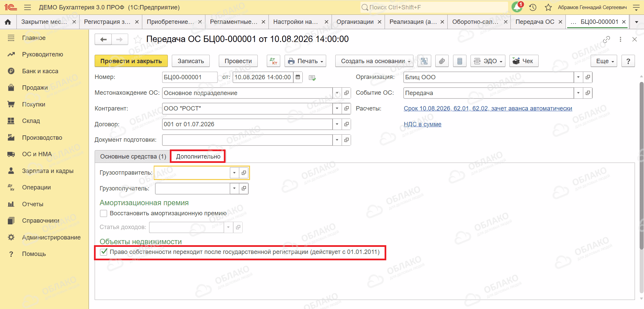Open Еще menu
The height and width of the screenshot is (309, 644).
[x=604, y=61]
